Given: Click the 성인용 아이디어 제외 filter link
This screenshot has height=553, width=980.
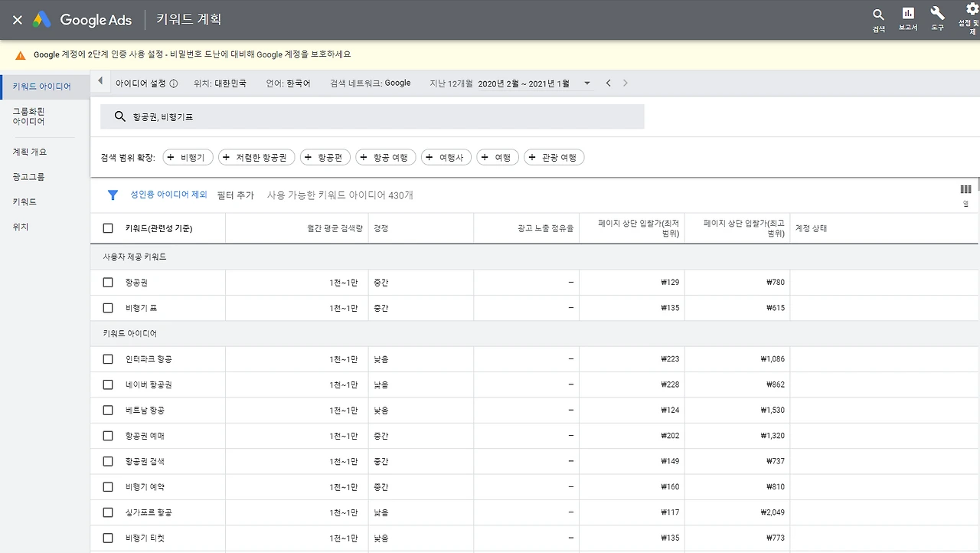Looking at the screenshot, I should 169,195.
